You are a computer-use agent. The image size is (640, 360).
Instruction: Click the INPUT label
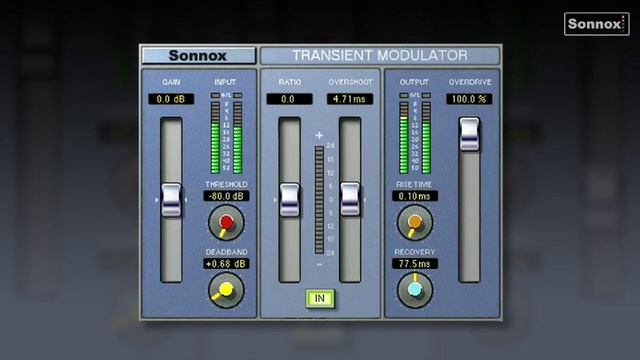click(x=225, y=82)
